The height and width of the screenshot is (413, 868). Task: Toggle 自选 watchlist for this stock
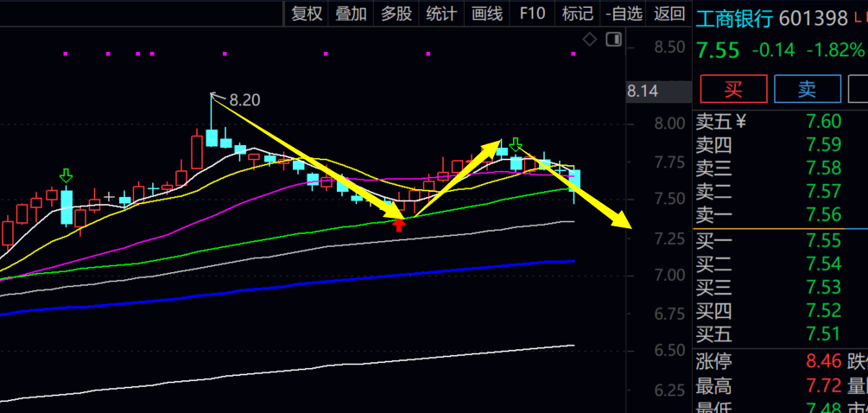(624, 13)
